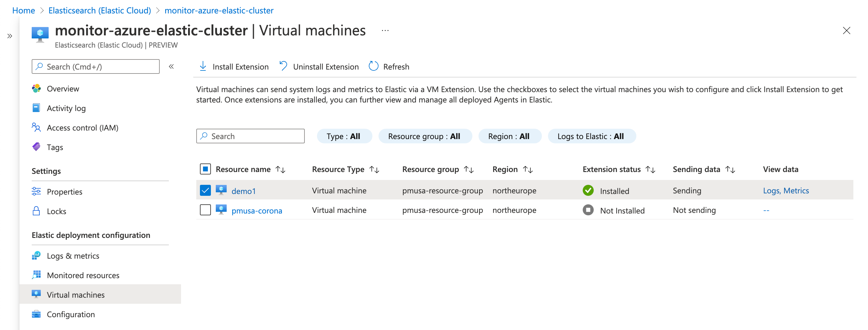Screen dimensions: 868x330
Task: Check the pmusa-corona virtual machine row
Action: (x=205, y=210)
